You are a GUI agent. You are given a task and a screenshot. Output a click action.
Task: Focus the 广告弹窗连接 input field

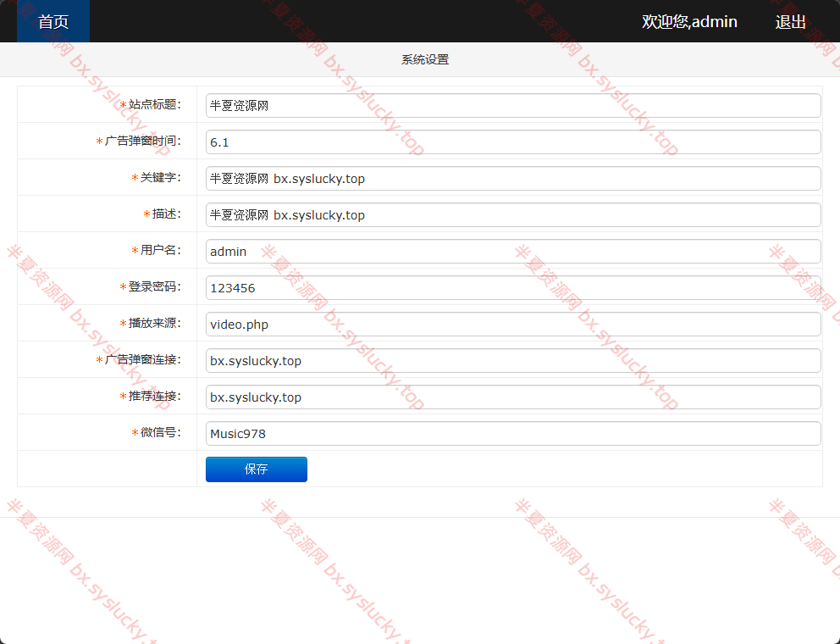[x=513, y=361]
